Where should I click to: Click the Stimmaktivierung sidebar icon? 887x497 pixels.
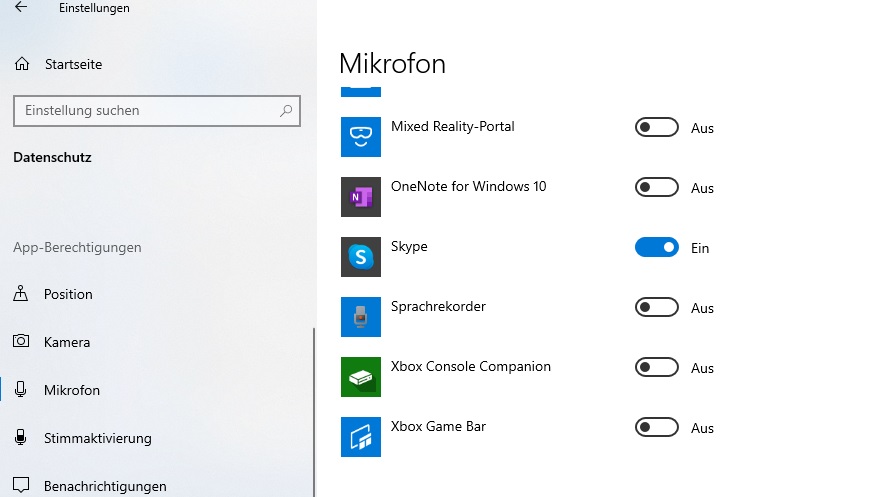(x=21, y=438)
